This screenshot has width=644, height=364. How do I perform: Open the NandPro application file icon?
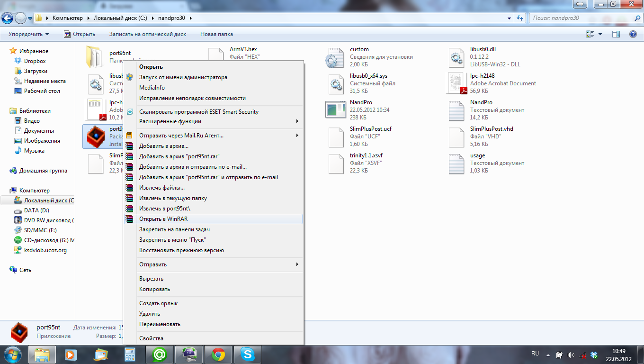pyautogui.click(x=336, y=110)
